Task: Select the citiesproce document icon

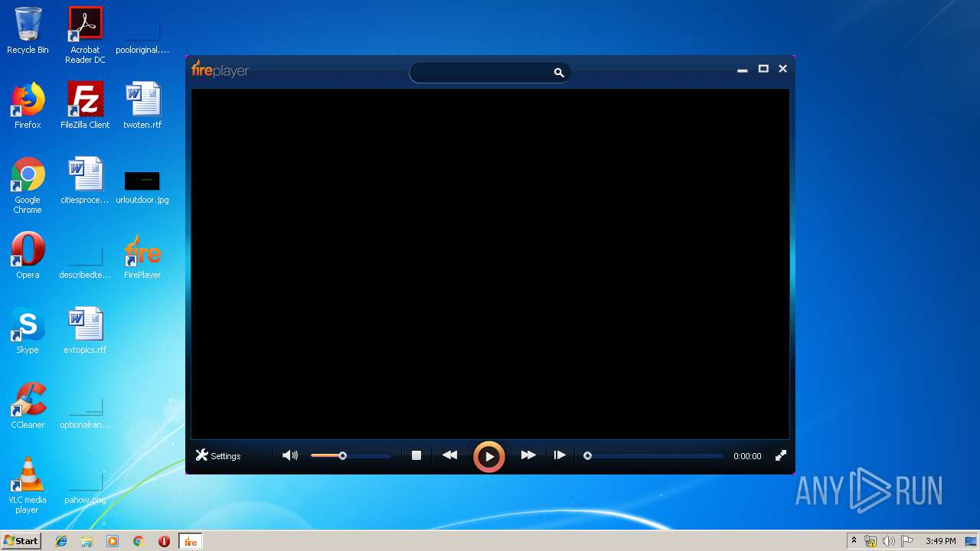Action: [x=85, y=181]
